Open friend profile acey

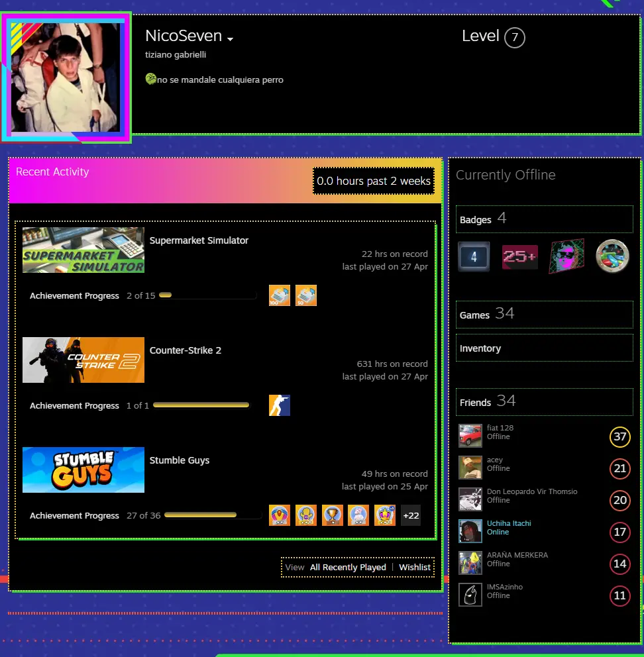[495, 460]
